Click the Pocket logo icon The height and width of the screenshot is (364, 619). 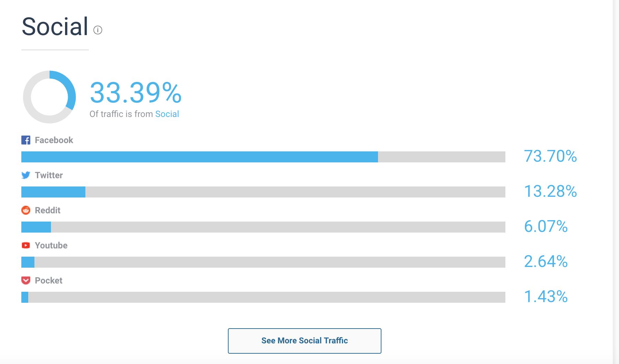tap(26, 280)
